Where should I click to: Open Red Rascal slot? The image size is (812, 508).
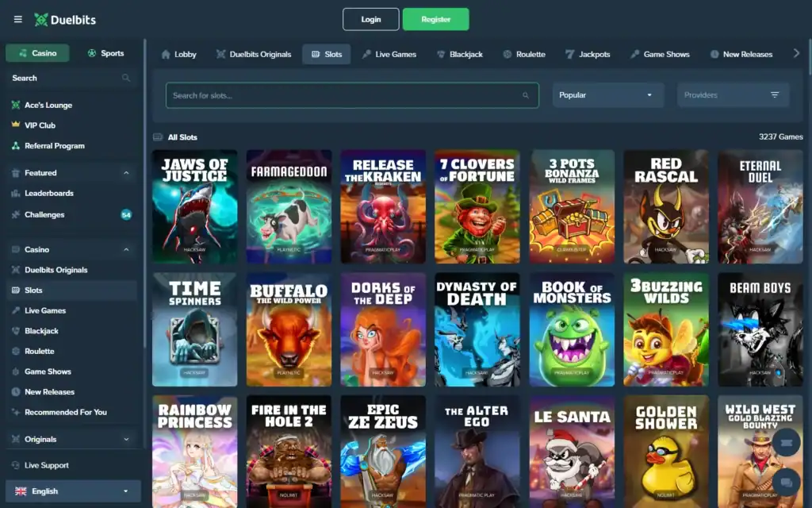666,206
